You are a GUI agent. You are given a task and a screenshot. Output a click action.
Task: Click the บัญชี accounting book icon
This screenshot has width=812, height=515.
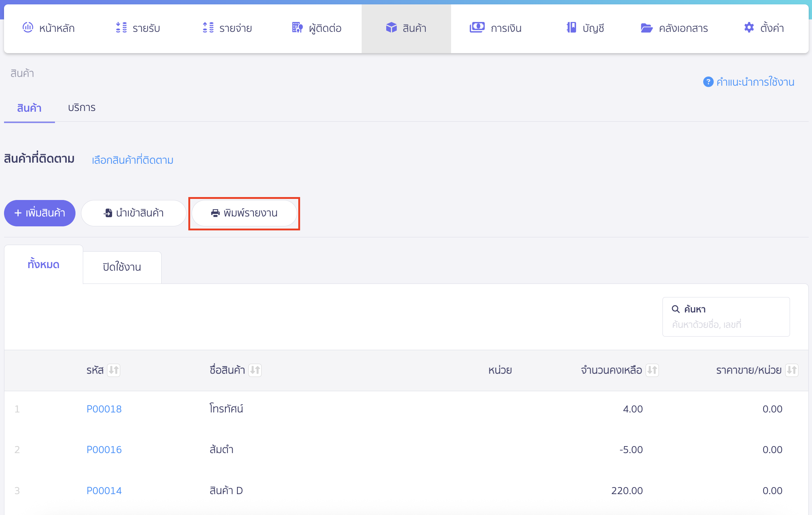(571, 27)
